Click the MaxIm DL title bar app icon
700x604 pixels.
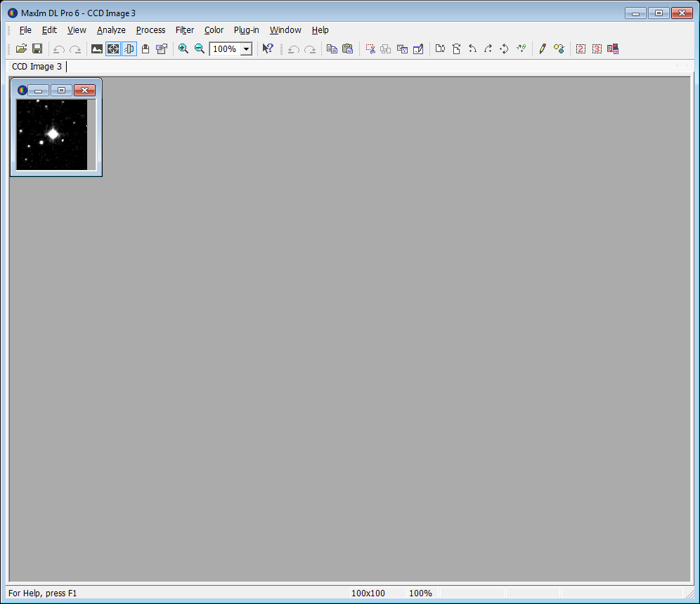(x=13, y=13)
